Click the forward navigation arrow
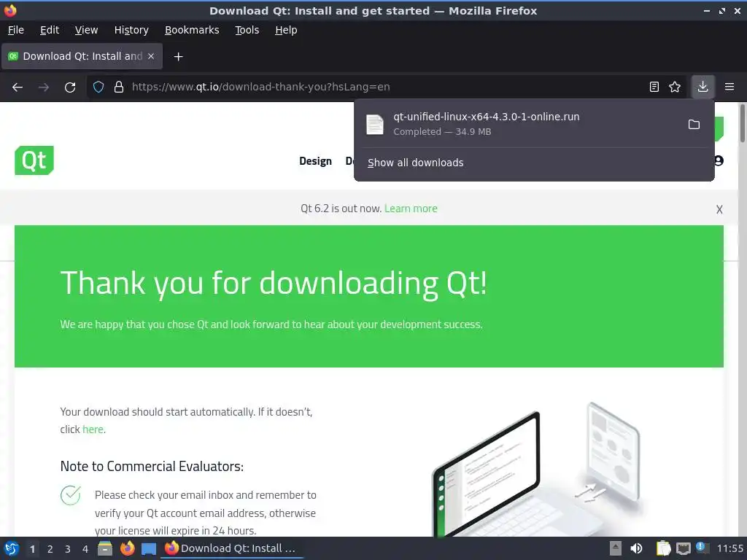The width and height of the screenshot is (747, 560). [x=44, y=87]
